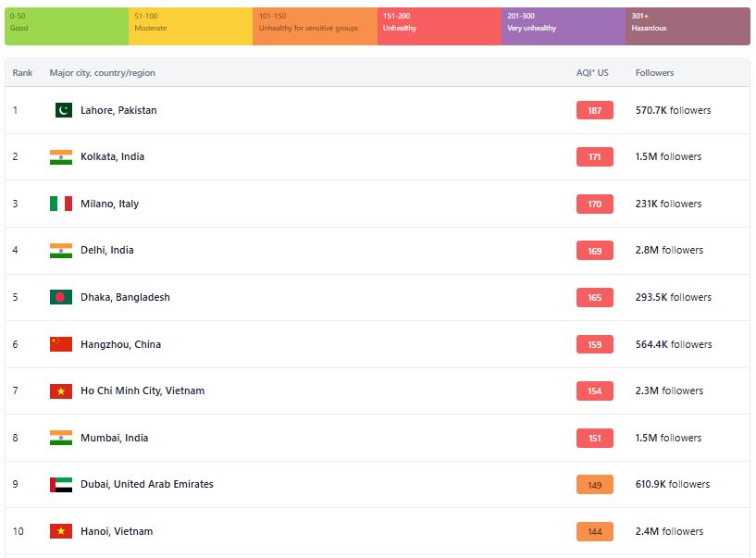Click the UAE flag icon beside Dubai
This screenshot has height=558, width=756.
tap(61, 485)
